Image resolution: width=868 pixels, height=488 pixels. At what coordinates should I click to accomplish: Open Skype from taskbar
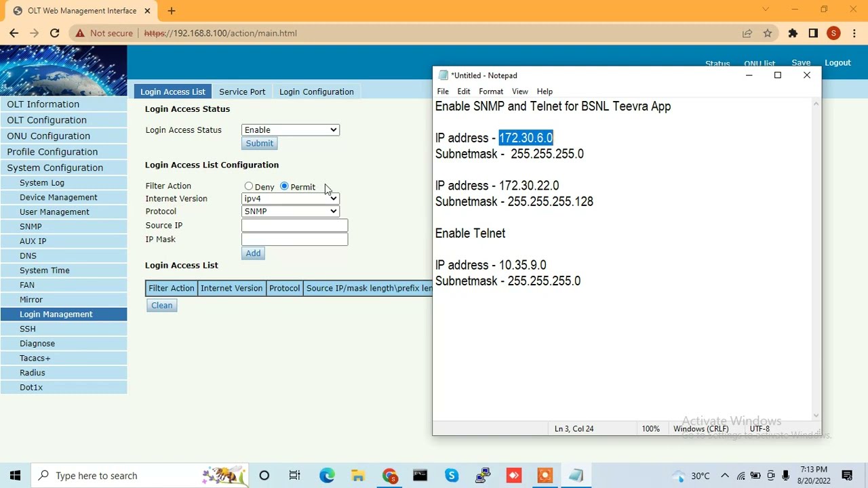click(452, 475)
